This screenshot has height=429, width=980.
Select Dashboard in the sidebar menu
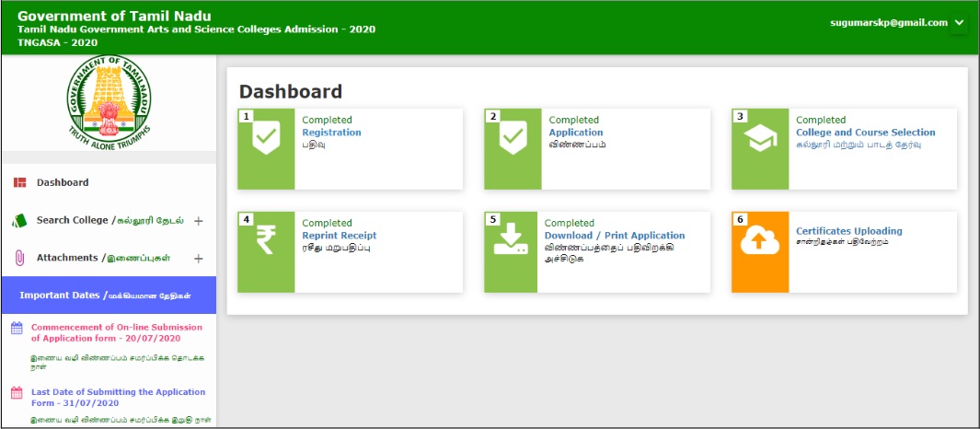[63, 182]
